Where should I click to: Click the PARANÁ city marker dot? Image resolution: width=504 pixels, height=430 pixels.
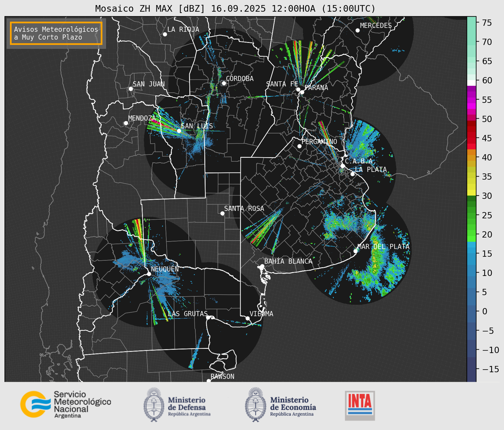click(x=302, y=92)
